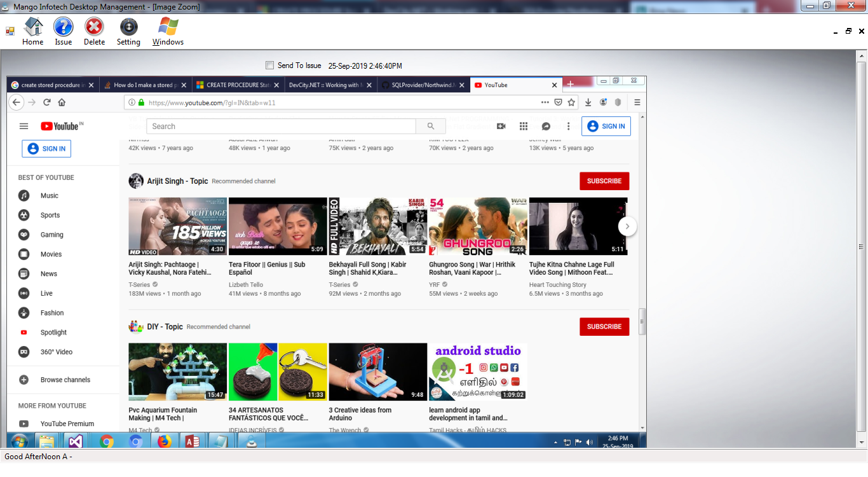
Task: Open YouTube Premium in sidebar
Action: (64, 424)
